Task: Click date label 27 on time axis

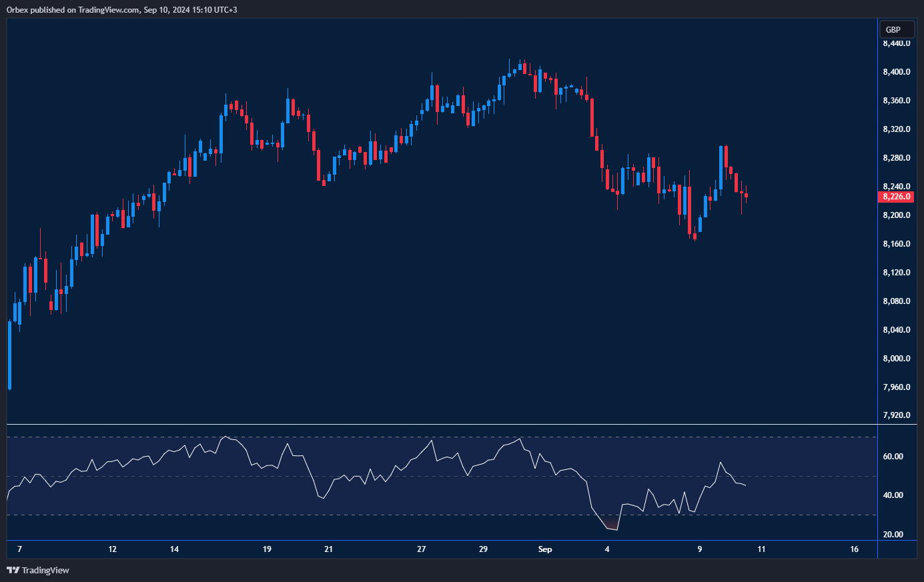Action: click(x=421, y=549)
